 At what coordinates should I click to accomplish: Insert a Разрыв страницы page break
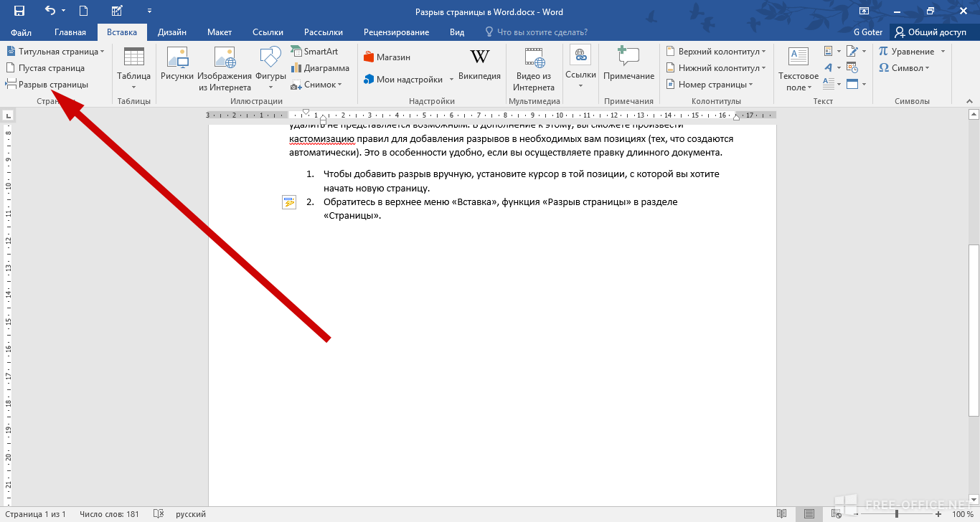47,85
